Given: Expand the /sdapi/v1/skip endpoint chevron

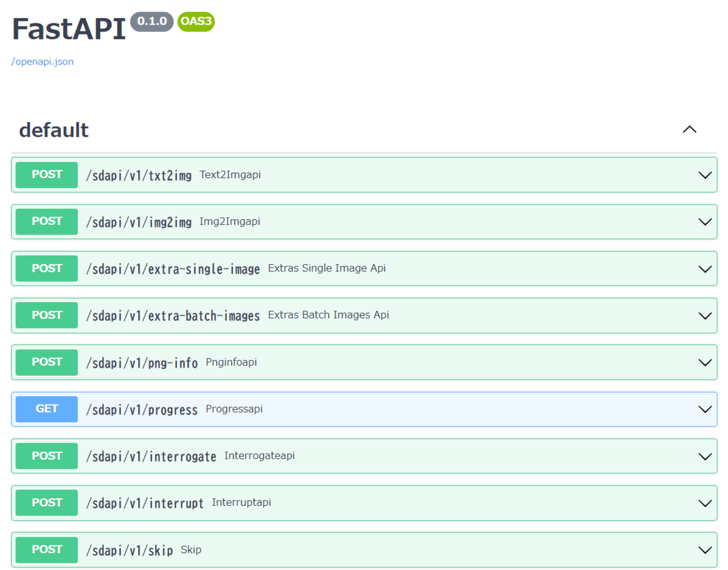Looking at the screenshot, I should (705, 550).
